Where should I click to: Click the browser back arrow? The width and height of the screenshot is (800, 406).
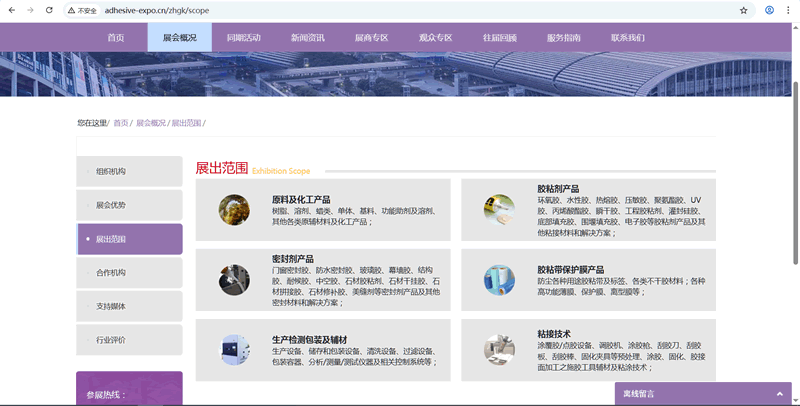click(x=10, y=10)
